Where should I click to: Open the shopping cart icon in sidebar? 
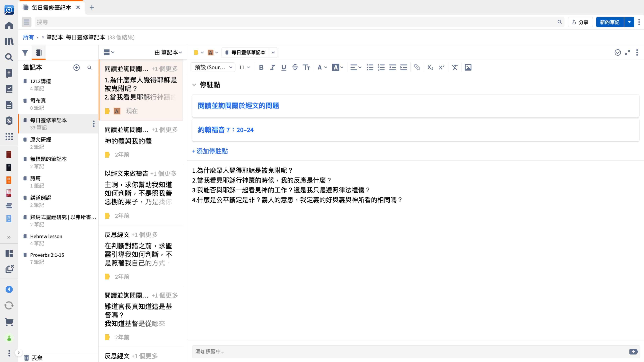tap(9, 322)
